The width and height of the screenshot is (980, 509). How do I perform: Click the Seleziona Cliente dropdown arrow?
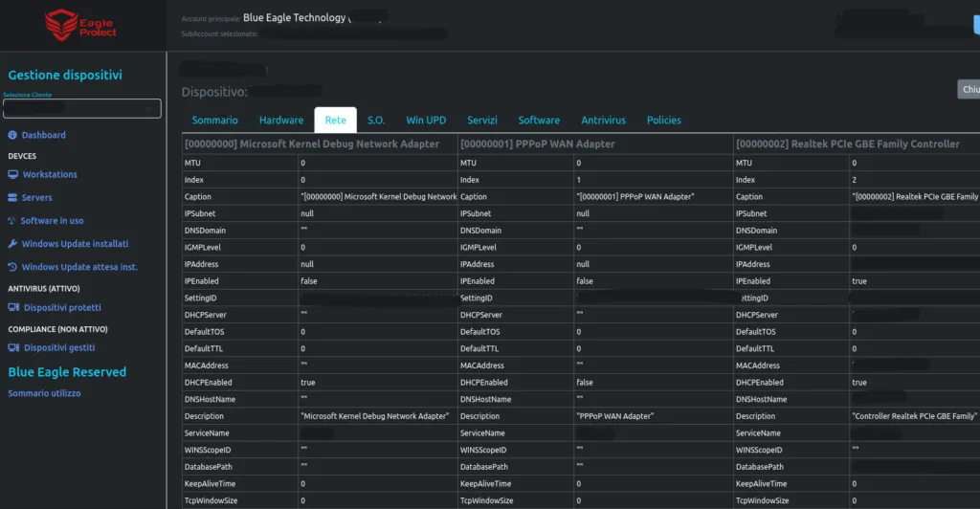(x=148, y=109)
